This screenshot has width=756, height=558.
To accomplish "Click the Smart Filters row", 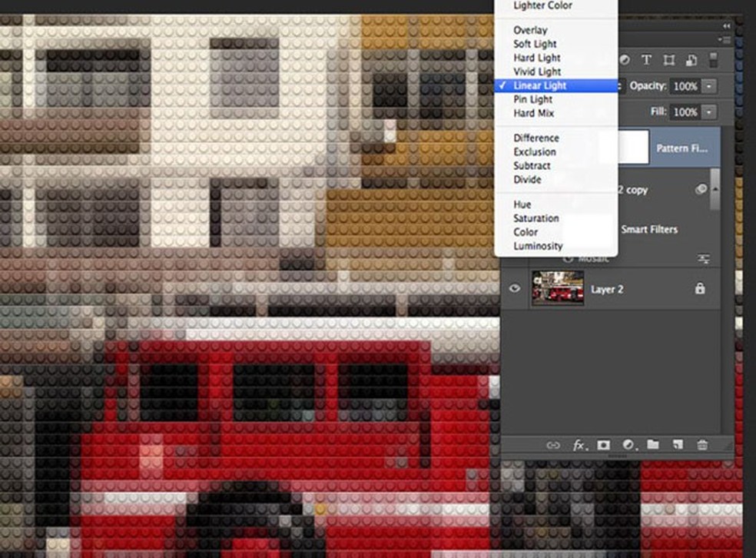I will point(649,230).
